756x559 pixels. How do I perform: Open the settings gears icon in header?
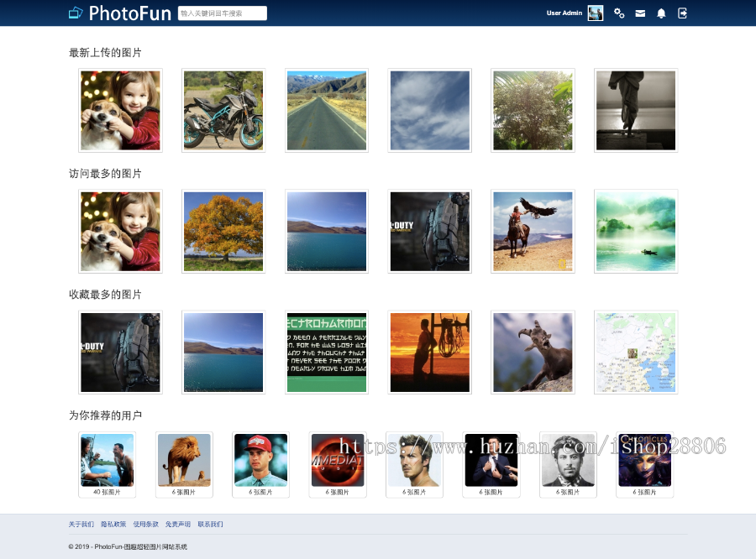[x=619, y=13]
